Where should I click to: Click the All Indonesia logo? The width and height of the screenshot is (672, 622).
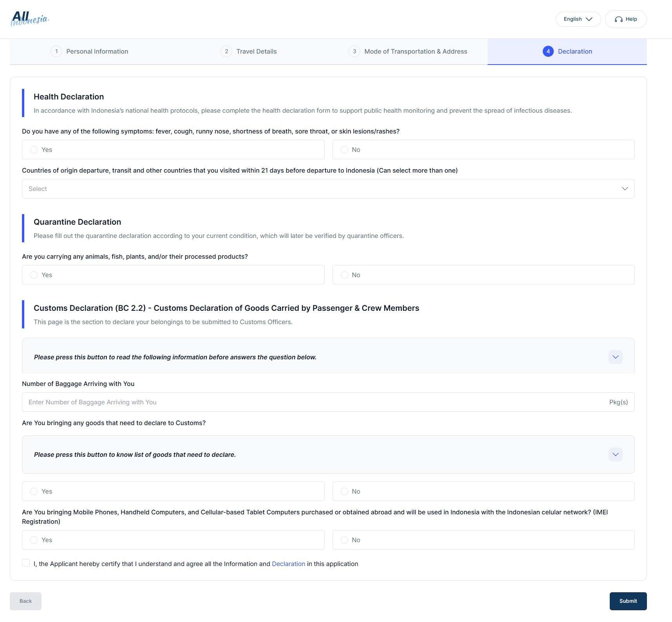pyautogui.click(x=30, y=19)
